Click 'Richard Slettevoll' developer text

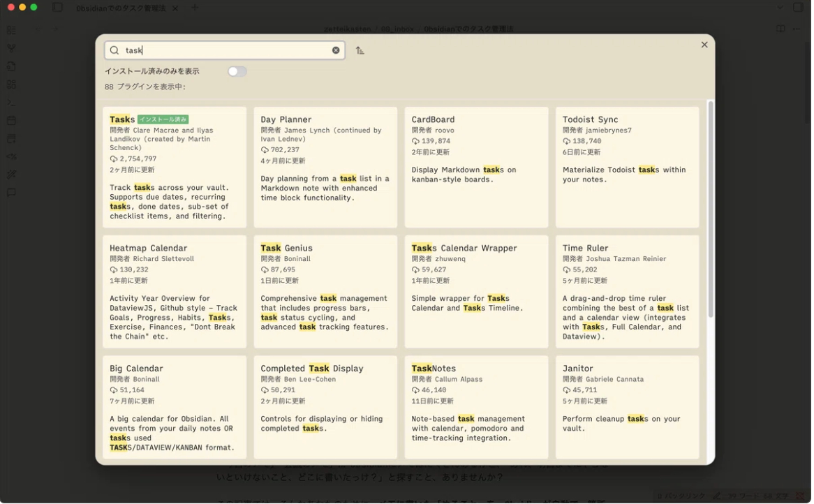pos(163,259)
